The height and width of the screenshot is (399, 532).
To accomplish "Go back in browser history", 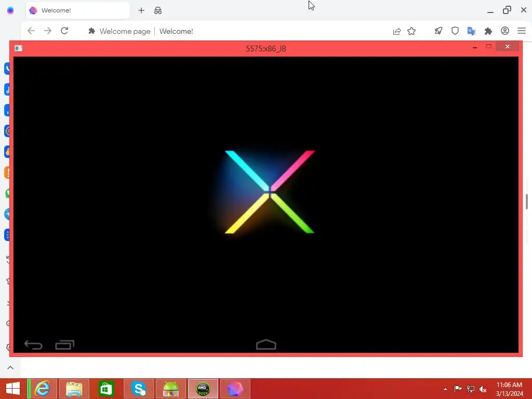I will pyautogui.click(x=31, y=31).
